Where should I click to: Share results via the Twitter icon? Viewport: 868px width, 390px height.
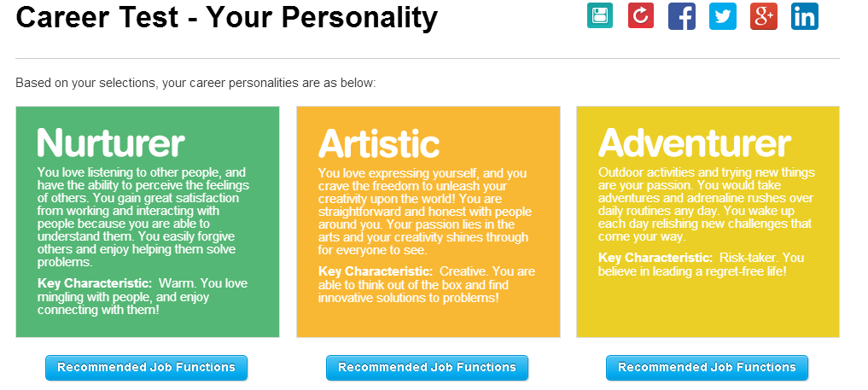[723, 16]
